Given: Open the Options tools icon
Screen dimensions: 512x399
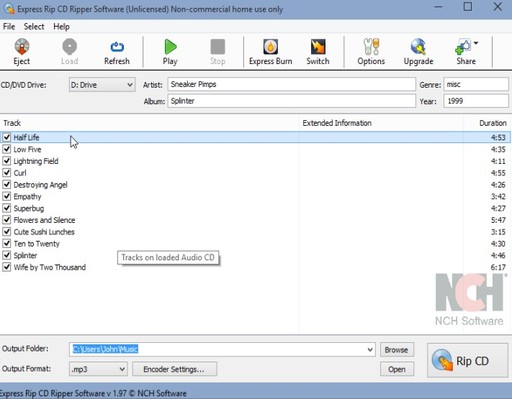Looking at the screenshot, I should pyautogui.click(x=371, y=47).
